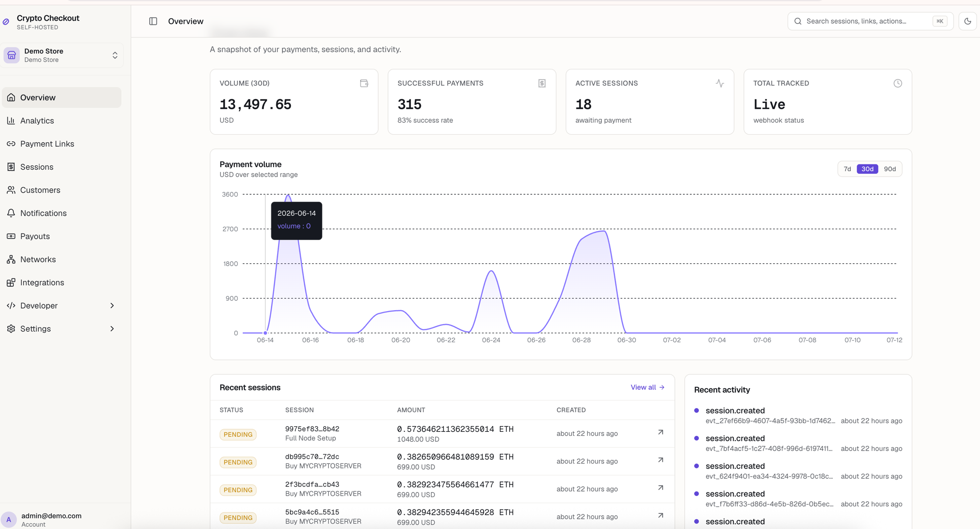The height and width of the screenshot is (529, 980).
Task: Click the Payouts banknote icon
Action: coord(11,236)
